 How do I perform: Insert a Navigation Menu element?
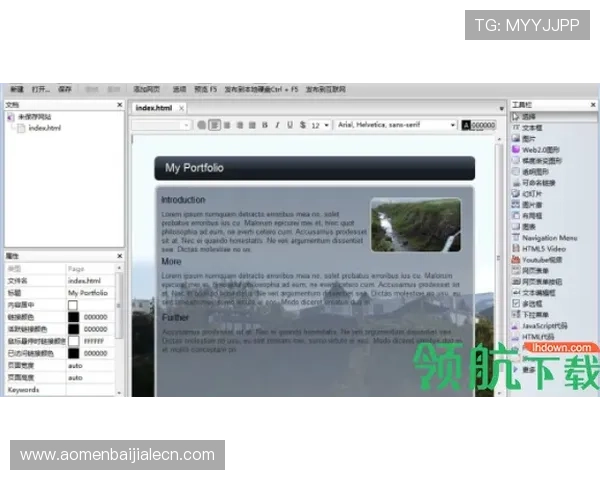548,238
